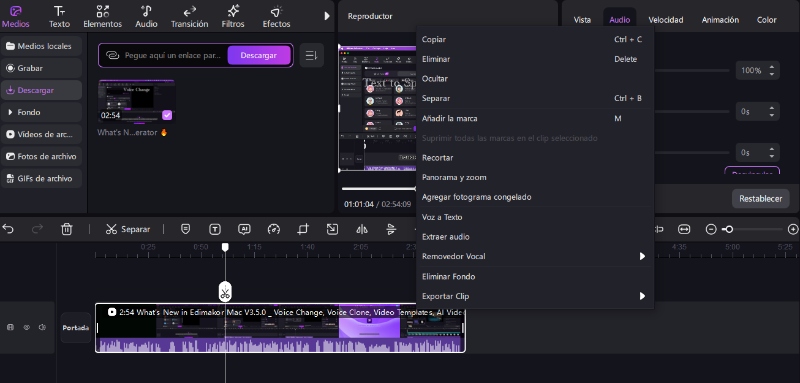Choose Recortar from context menu
The image size is (800, 383).
point(535,158)
